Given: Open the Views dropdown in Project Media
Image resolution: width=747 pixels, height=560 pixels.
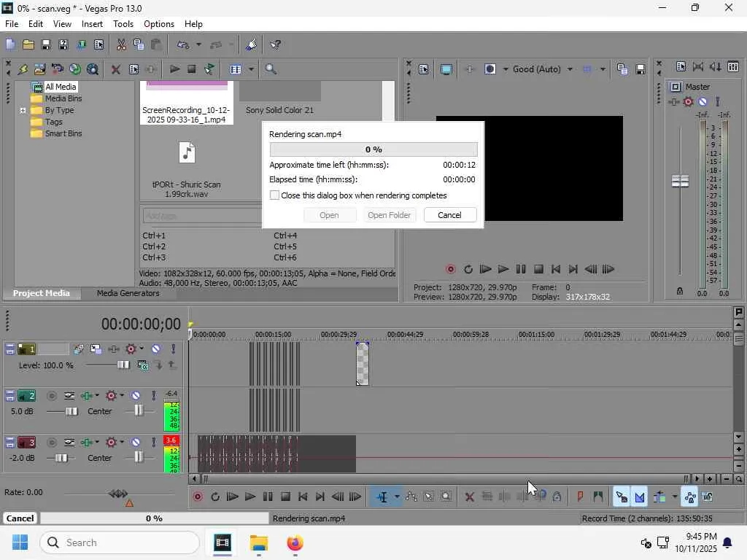Looking at the screenshot, I should (x=251, y=69).
